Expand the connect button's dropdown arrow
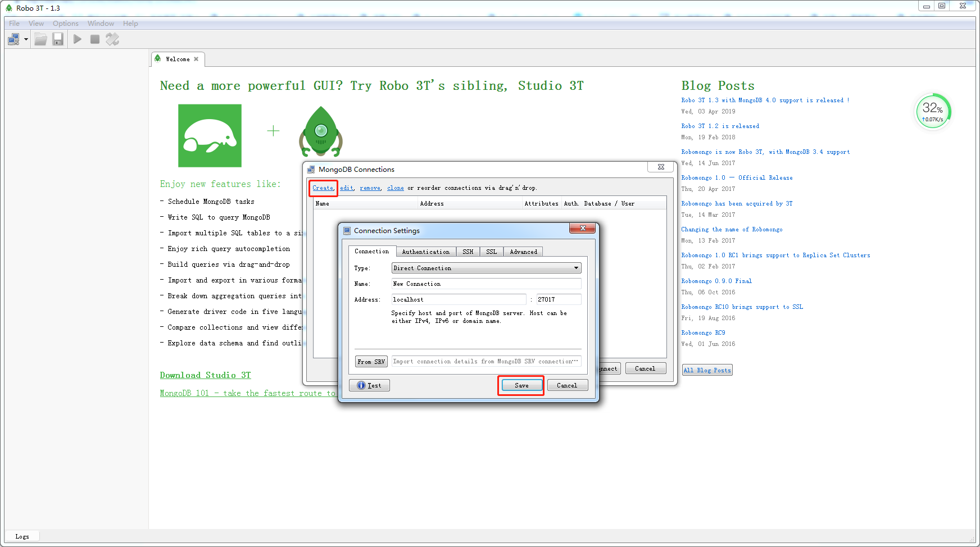The height and width of the screenshot is (547, 980). point(25,39)
